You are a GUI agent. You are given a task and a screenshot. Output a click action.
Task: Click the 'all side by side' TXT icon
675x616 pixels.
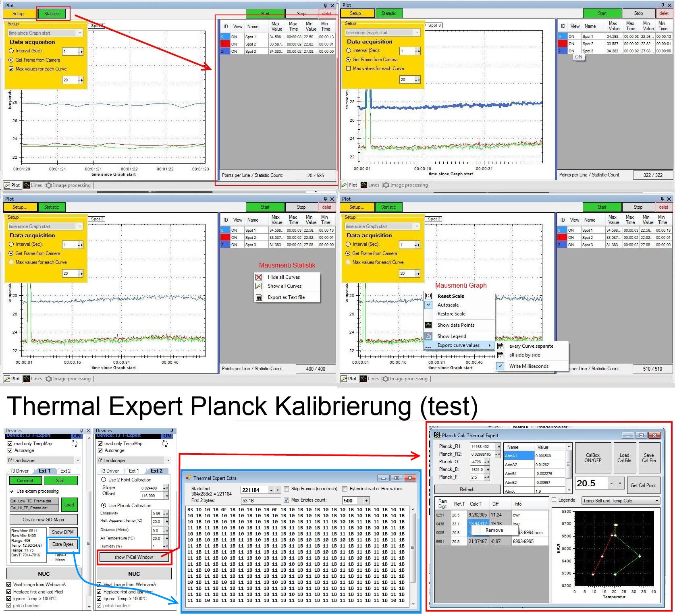[x=501, y=355]
